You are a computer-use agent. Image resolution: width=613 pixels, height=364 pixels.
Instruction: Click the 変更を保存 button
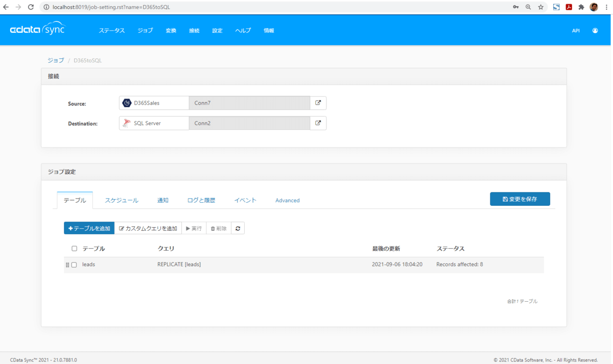click(520, 199)
